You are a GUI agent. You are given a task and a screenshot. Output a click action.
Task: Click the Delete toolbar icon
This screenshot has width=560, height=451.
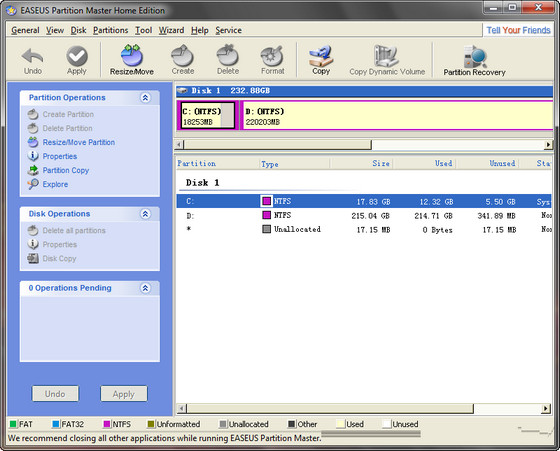pos(228,55)
